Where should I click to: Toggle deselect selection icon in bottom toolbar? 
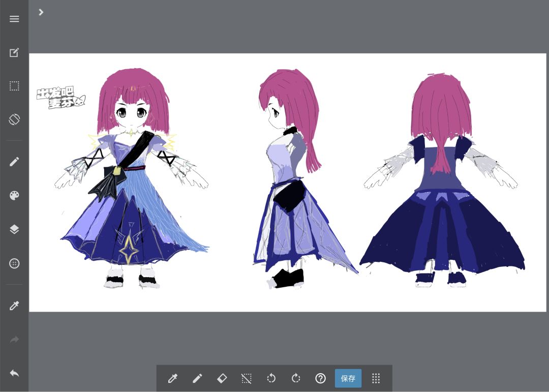coord(247,378)
